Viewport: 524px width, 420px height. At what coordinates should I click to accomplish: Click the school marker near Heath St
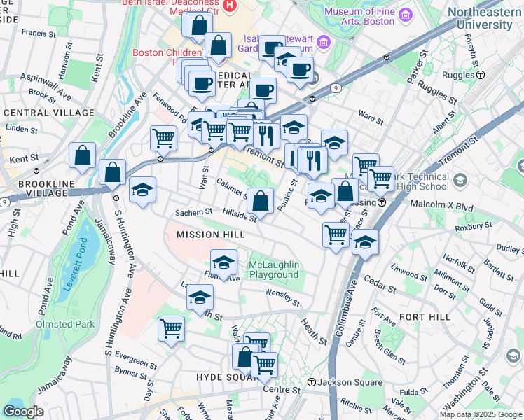[200, 297]
